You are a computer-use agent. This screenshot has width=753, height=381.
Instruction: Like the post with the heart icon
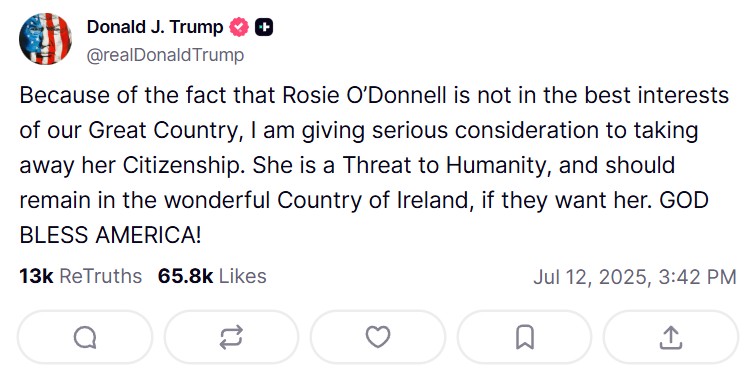378,337
